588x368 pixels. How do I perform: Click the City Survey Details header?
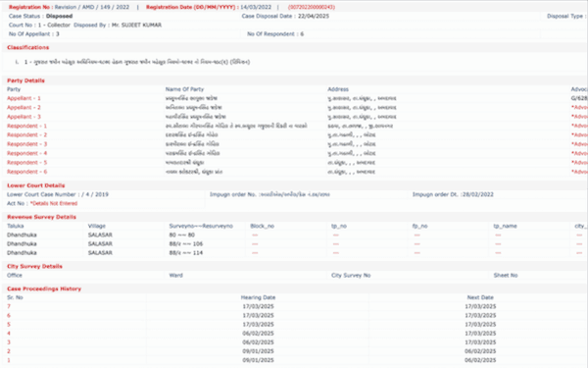34,266
